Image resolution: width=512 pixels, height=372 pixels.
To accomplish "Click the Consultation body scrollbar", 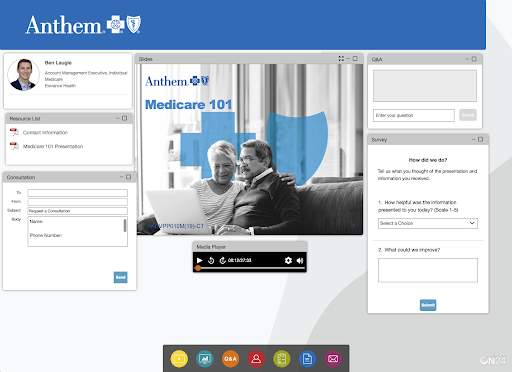I will (x=125, y=226).
